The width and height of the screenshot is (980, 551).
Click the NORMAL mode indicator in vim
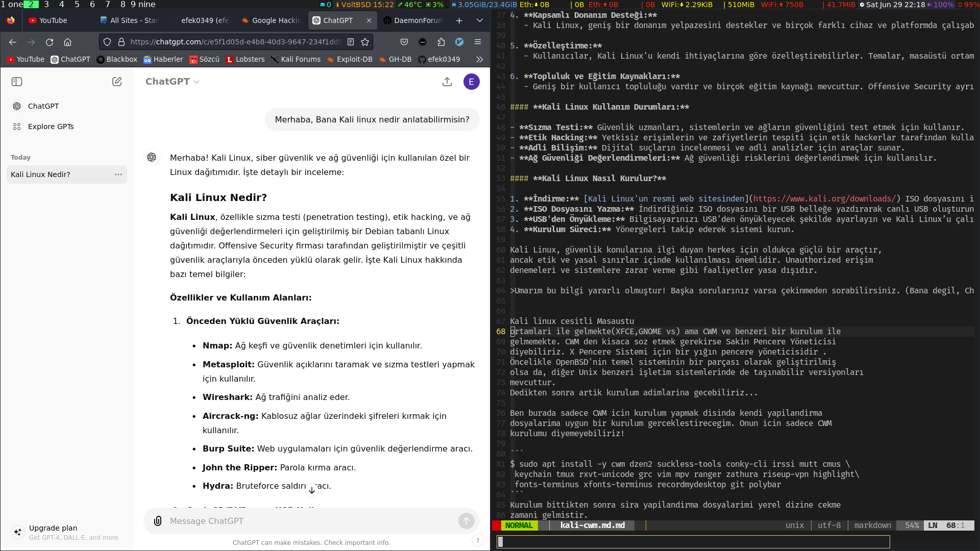pyautogui.click(x=519, y=525)
